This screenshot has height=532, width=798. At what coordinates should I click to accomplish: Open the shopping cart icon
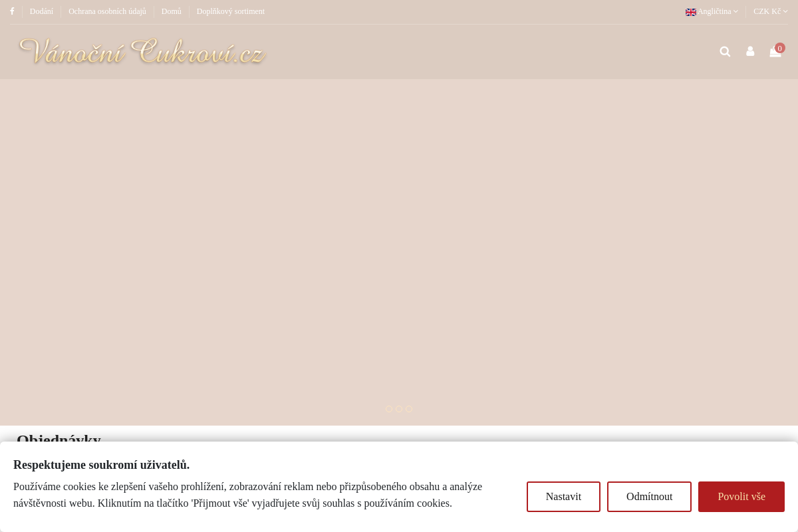point(775,53)
